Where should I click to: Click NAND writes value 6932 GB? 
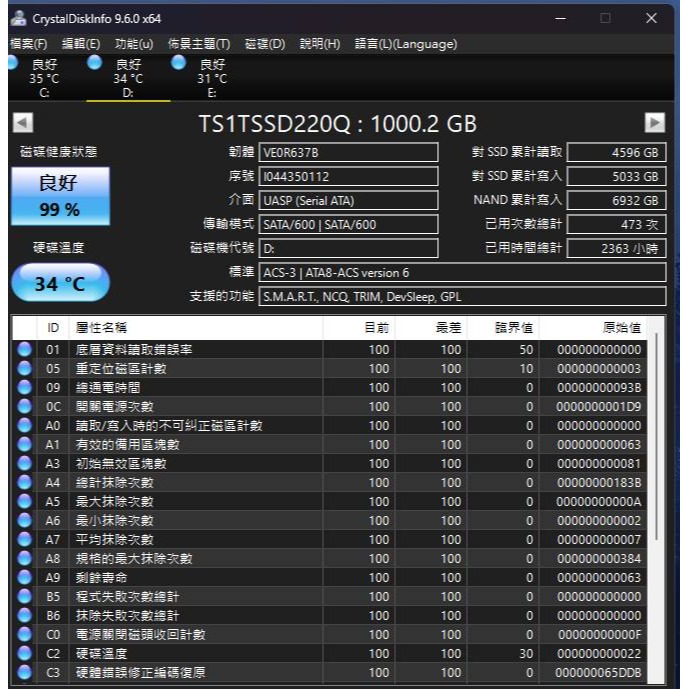[616, 200]
